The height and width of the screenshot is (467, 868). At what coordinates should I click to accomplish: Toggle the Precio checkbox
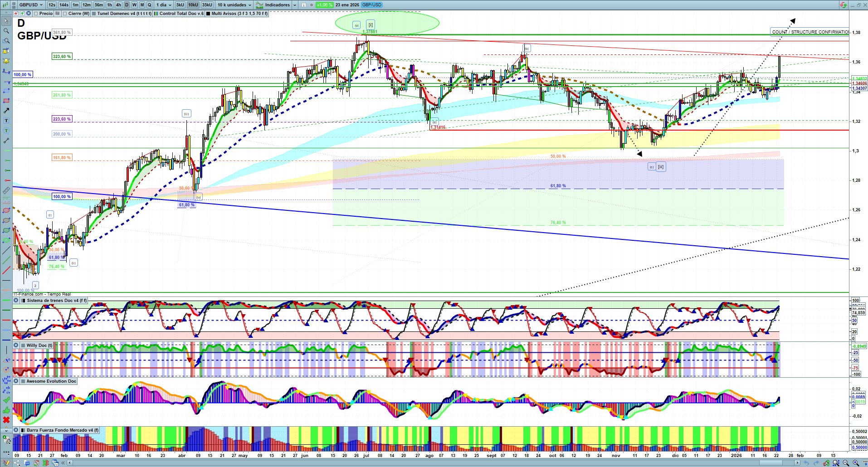tap(36, 14)
